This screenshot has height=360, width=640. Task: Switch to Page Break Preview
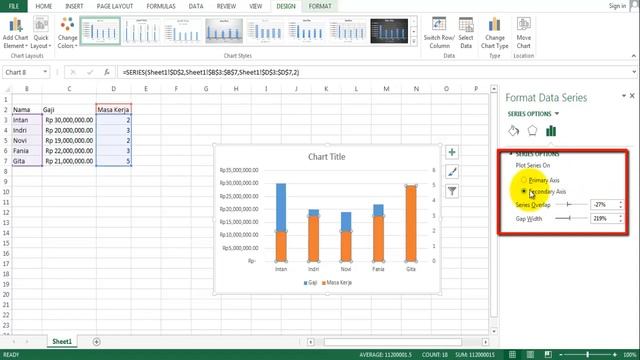click(x=548, y=354)
